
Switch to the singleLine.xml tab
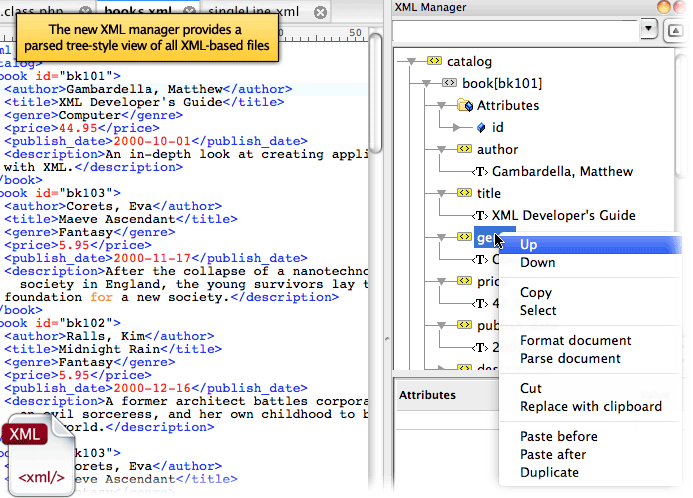[x=265, y=12]
